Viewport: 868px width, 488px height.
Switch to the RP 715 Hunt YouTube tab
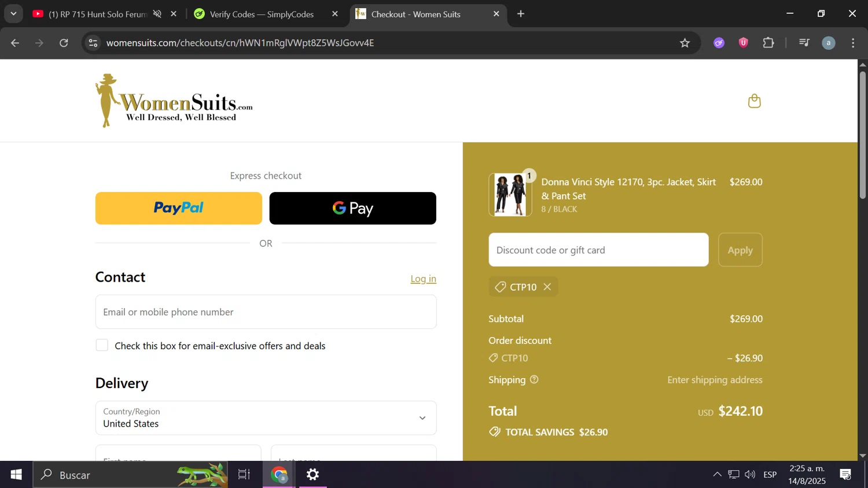coord(97,14)
